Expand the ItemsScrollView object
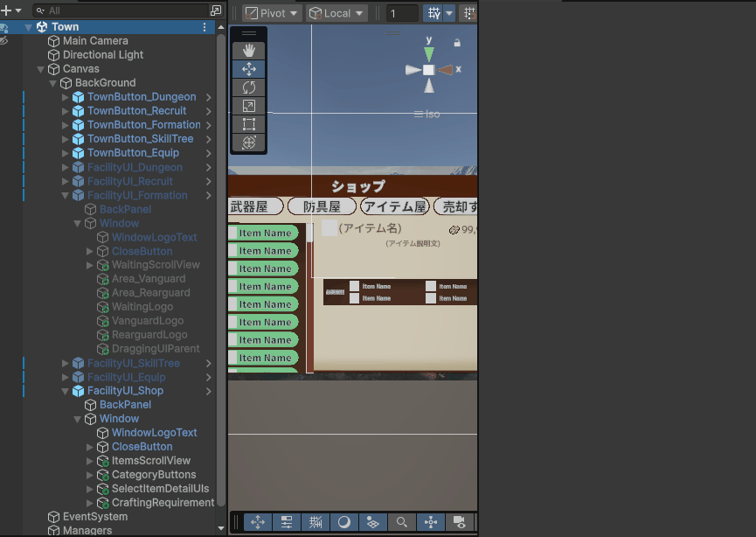The height and width of the screenshot is (537, 756). 90,461
